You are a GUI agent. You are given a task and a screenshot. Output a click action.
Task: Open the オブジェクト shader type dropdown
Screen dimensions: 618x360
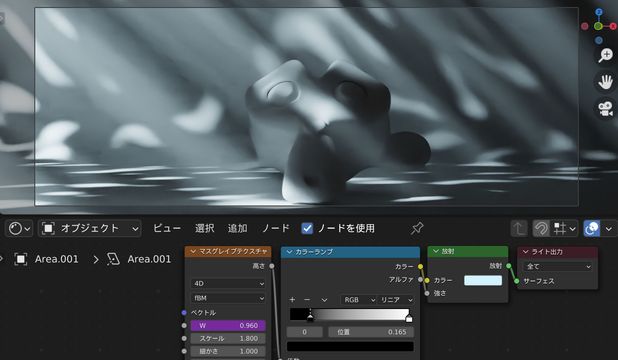[90, 228]
